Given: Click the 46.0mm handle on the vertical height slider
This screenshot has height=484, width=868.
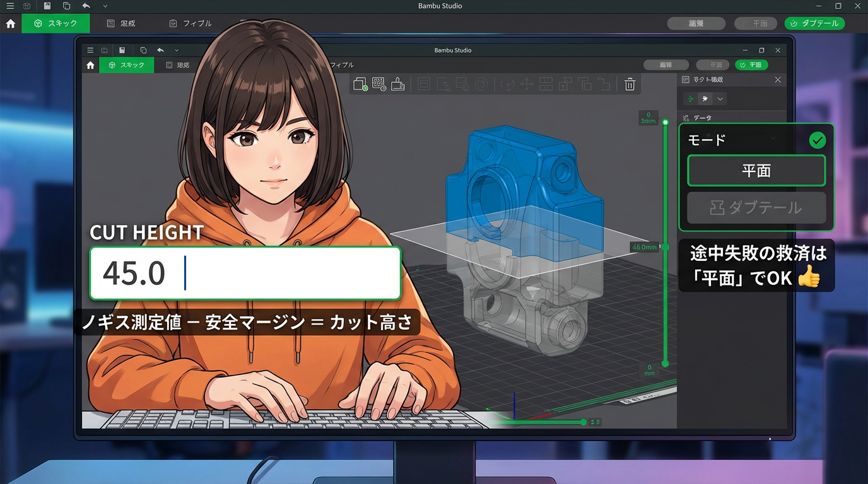Looking at the screenshot, I should point(664,247).
